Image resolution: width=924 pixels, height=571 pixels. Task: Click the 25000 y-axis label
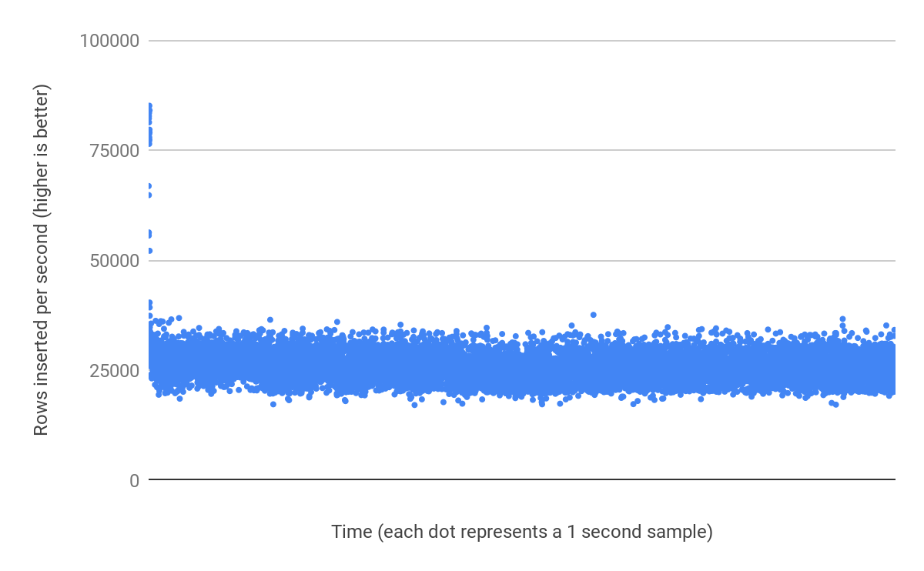click(114, 371)
